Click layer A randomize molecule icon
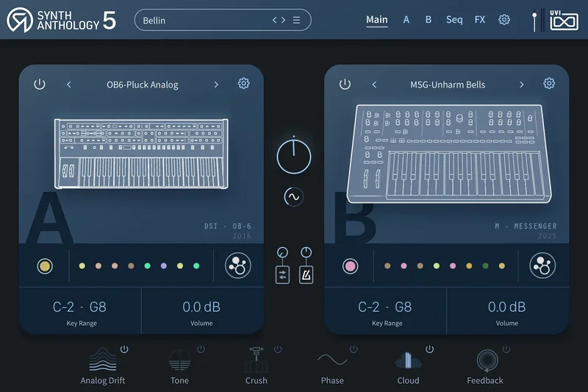Viewport: 588px width, 392px height. tap(237, 266)
